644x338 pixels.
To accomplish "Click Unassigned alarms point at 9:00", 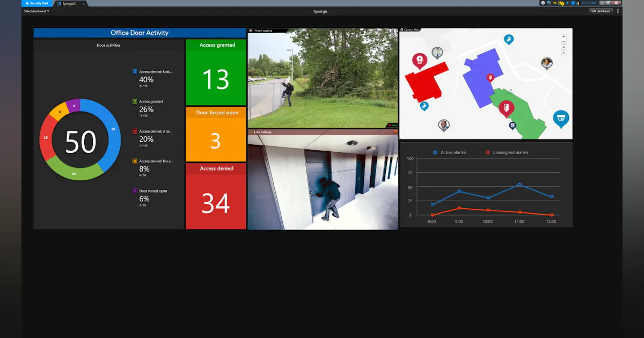I will (459, 208).
